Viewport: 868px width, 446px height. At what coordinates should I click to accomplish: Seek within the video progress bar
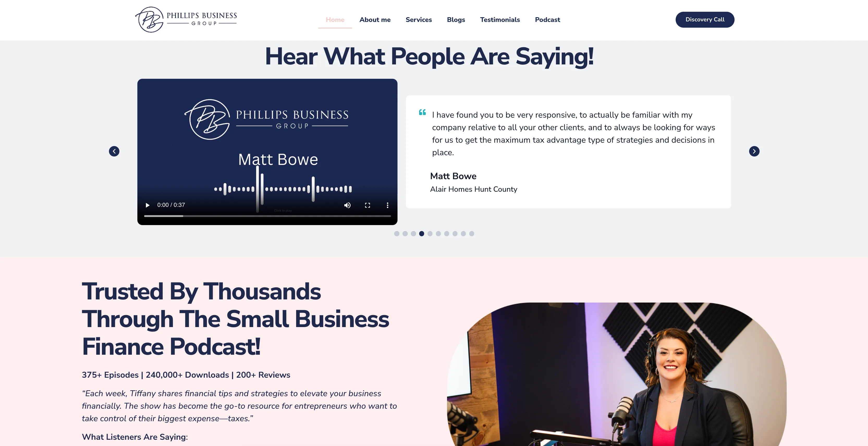click(267, 216)
